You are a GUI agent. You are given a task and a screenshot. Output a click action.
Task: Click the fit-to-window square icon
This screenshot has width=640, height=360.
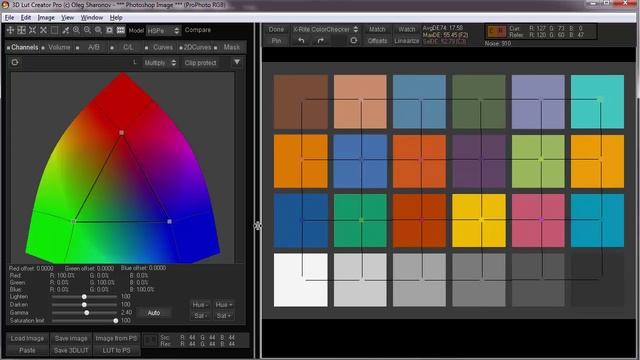pyautogui.click(x=109, y=30)
